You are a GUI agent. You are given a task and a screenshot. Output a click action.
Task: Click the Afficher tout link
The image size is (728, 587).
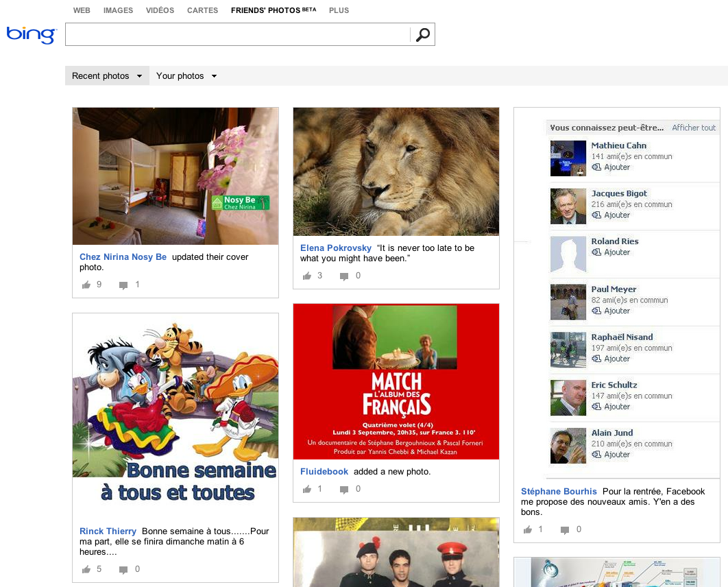coord(694,128)
